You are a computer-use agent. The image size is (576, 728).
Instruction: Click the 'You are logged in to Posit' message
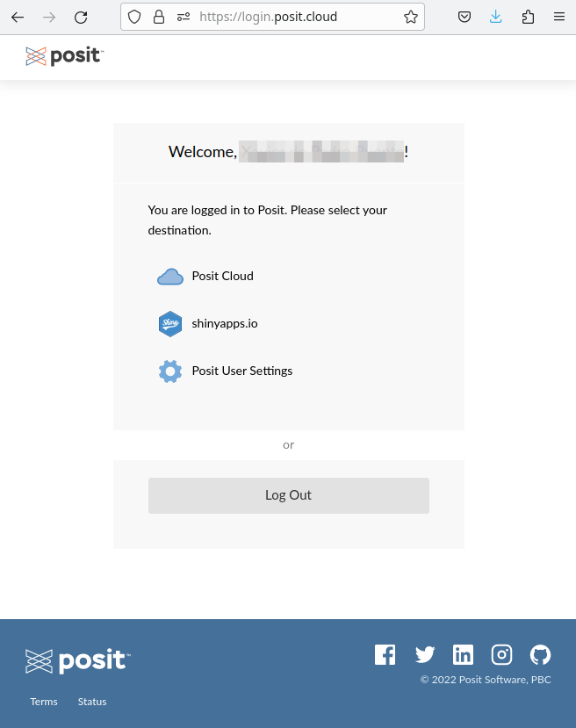[267, 220]
